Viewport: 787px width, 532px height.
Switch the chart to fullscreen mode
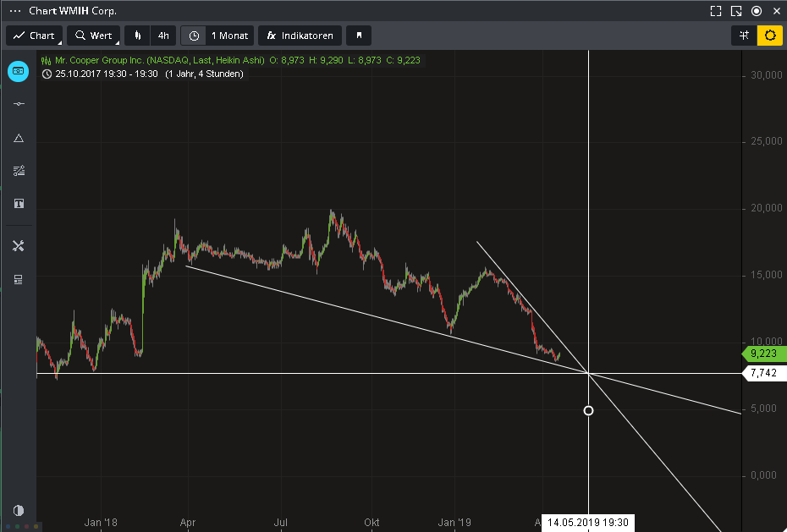tap(716, 11)
